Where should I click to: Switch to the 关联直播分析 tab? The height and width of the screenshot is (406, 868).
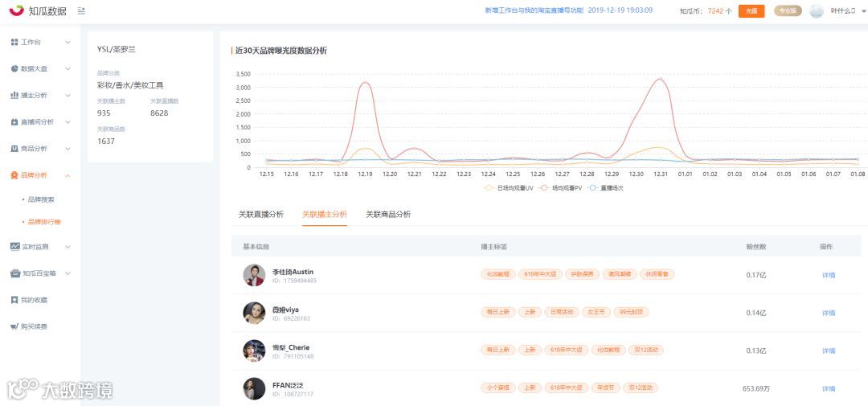260,215
